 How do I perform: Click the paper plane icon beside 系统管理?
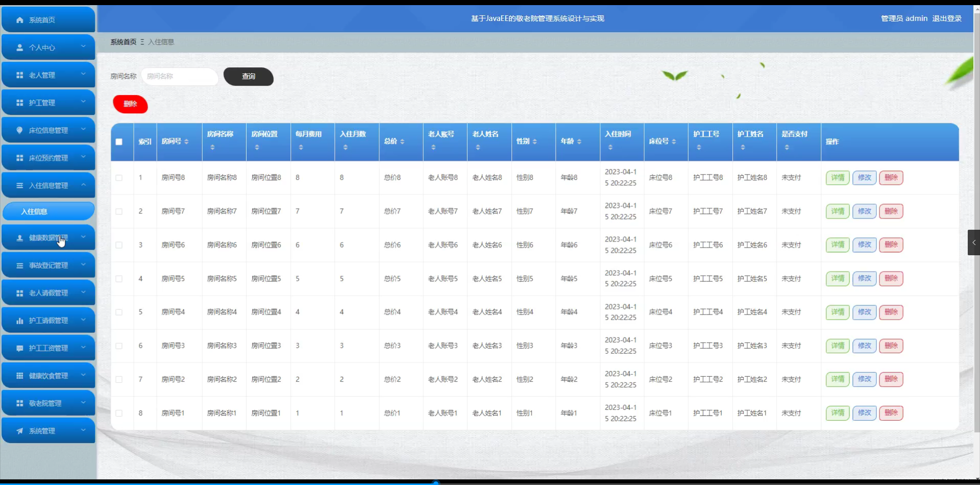[x=20, y=431]
